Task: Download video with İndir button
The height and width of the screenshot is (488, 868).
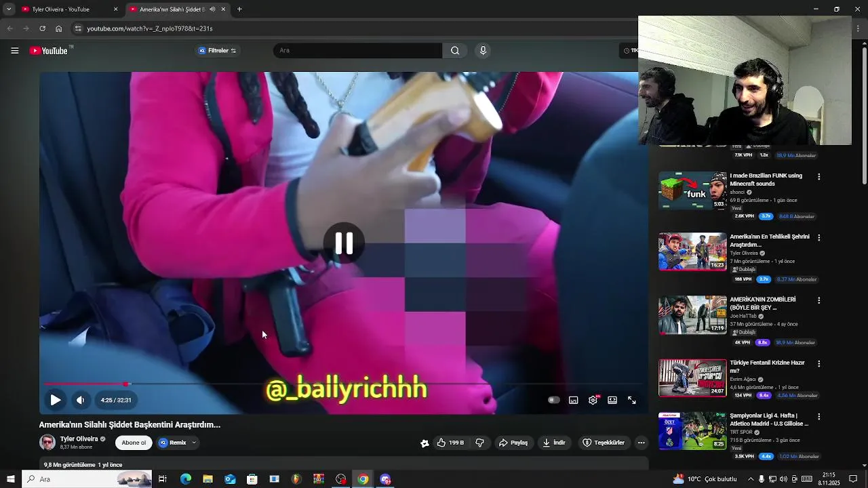Action: tap(554, 443)
